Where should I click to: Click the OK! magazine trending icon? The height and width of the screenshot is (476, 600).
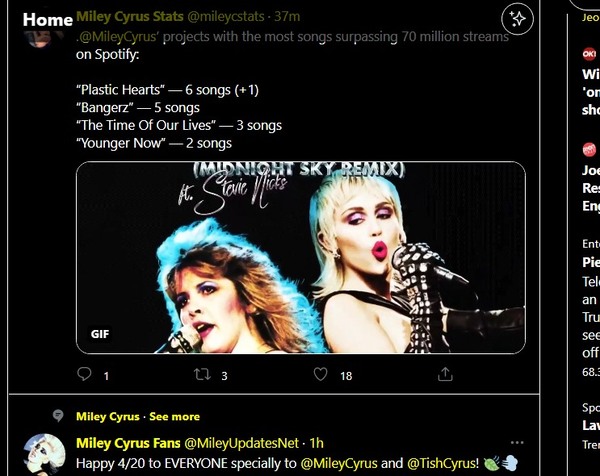coord(589,54)
